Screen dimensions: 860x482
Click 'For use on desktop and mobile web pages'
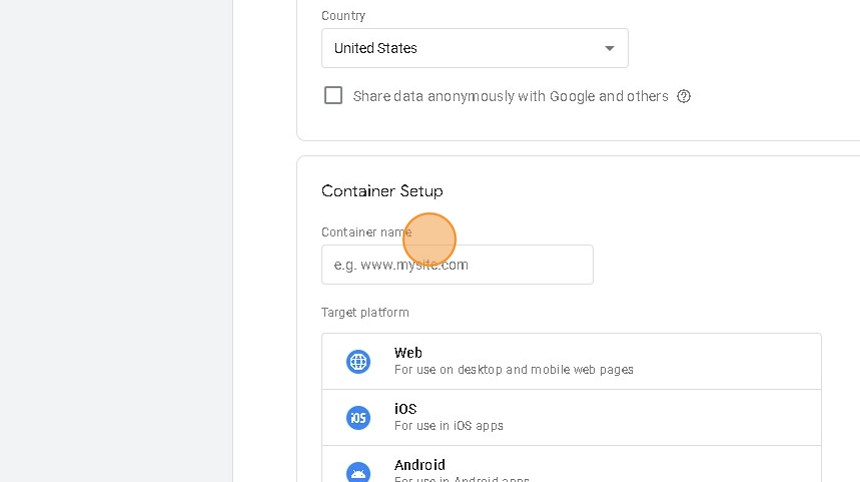513,370
